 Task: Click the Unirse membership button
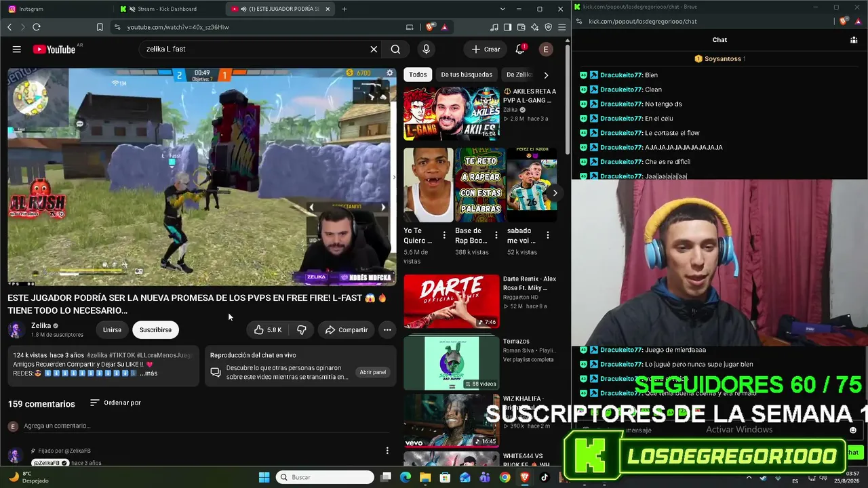point(112,329)
